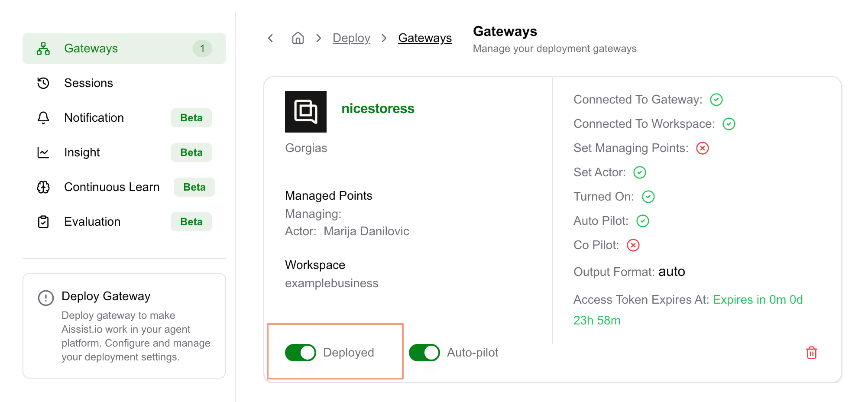Toggle the Deployed switch off

tap(301, 353)
